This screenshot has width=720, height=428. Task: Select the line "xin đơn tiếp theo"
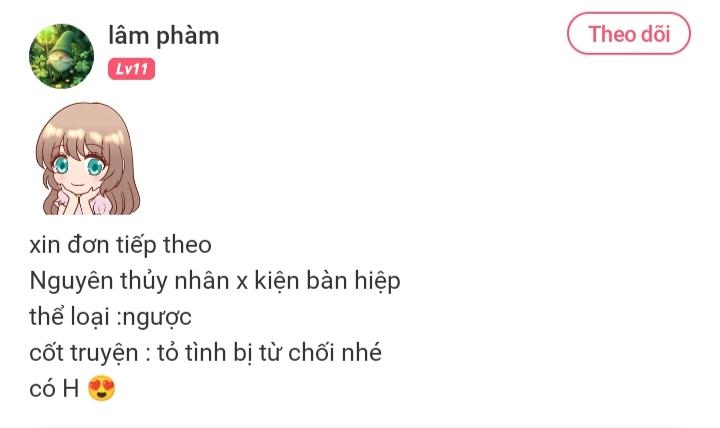120,244
